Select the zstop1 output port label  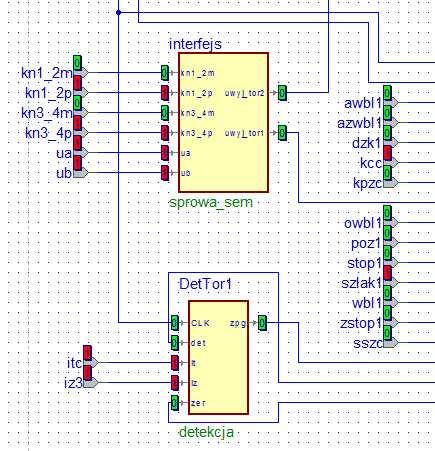coord(361,323)
